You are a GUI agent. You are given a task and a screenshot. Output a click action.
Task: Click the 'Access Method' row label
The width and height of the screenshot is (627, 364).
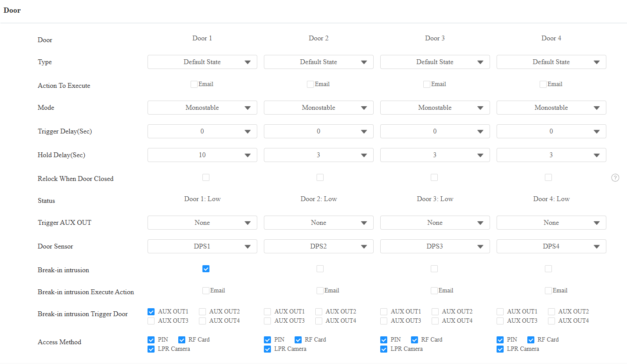[60, 342]
